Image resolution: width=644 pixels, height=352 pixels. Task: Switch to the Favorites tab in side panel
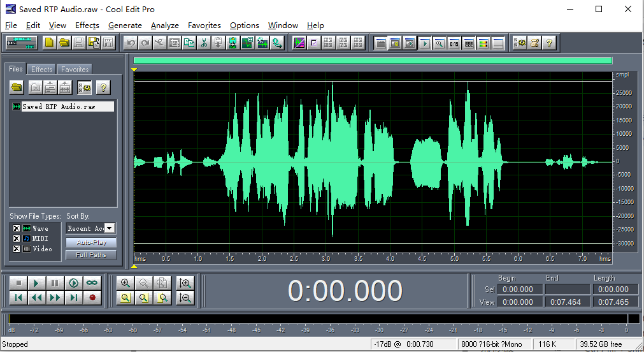coord(75,69)
